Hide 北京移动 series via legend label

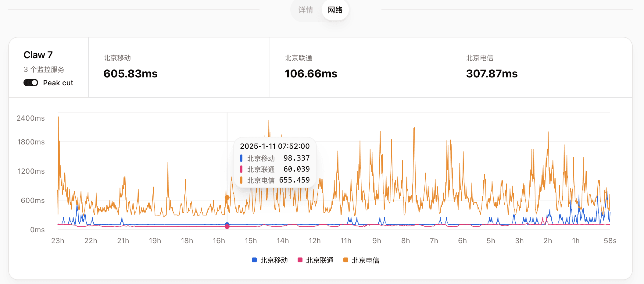tap(274, 260)
